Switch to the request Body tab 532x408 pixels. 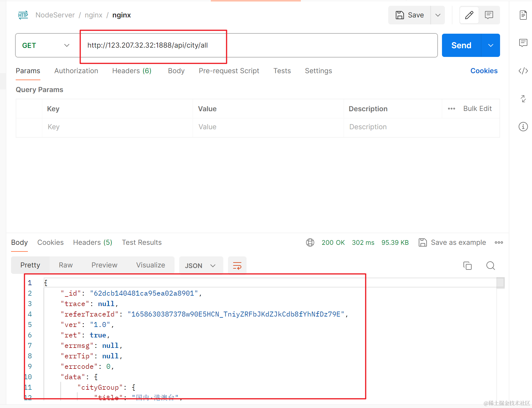pyautogui.click(x=176, y=71)
